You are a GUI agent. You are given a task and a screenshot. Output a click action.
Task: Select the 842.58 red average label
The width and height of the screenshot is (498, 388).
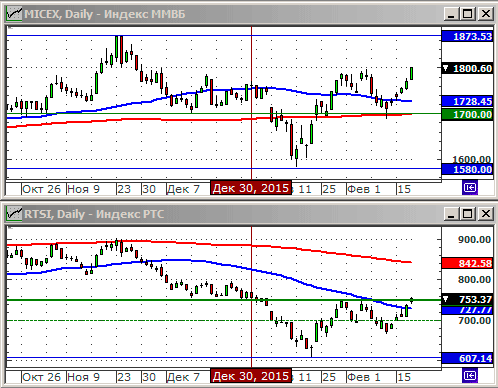tap(467, 263)
